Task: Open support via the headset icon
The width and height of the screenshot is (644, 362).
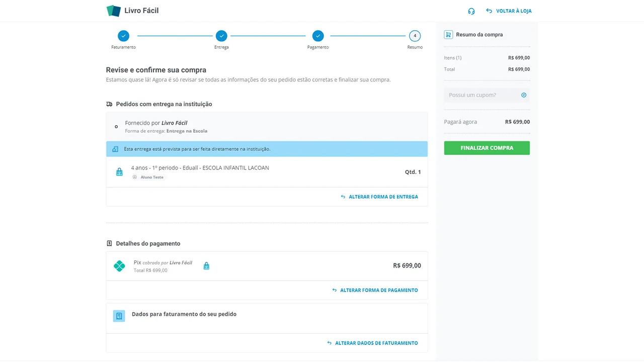Action: click(x=471, y=11)
